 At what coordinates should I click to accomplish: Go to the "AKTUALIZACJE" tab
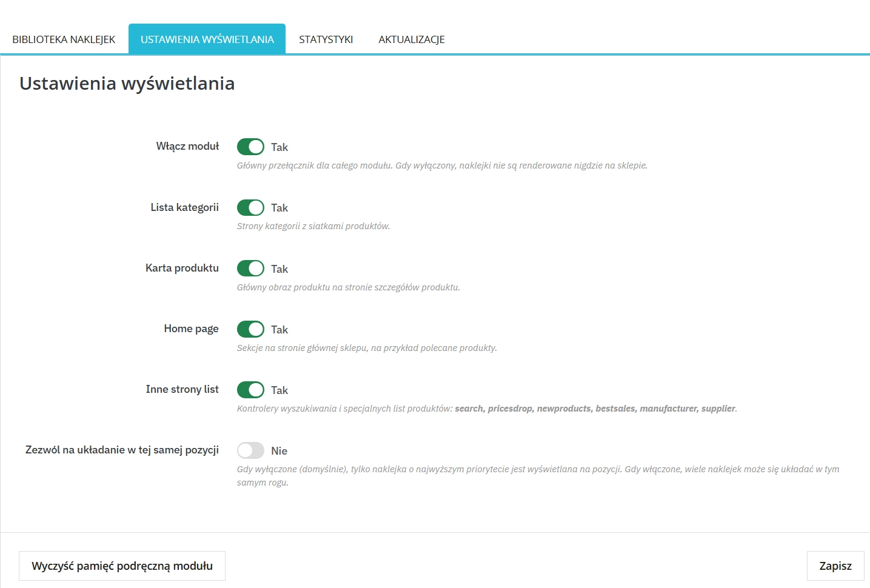point(412,39)
